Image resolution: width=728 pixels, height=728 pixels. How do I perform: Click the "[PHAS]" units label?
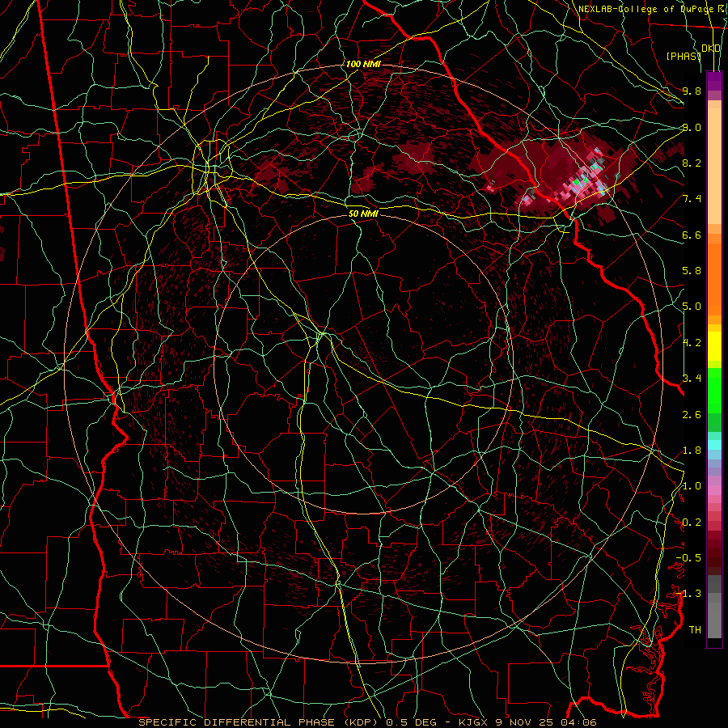pyautogui.click(x=684, y=56)
